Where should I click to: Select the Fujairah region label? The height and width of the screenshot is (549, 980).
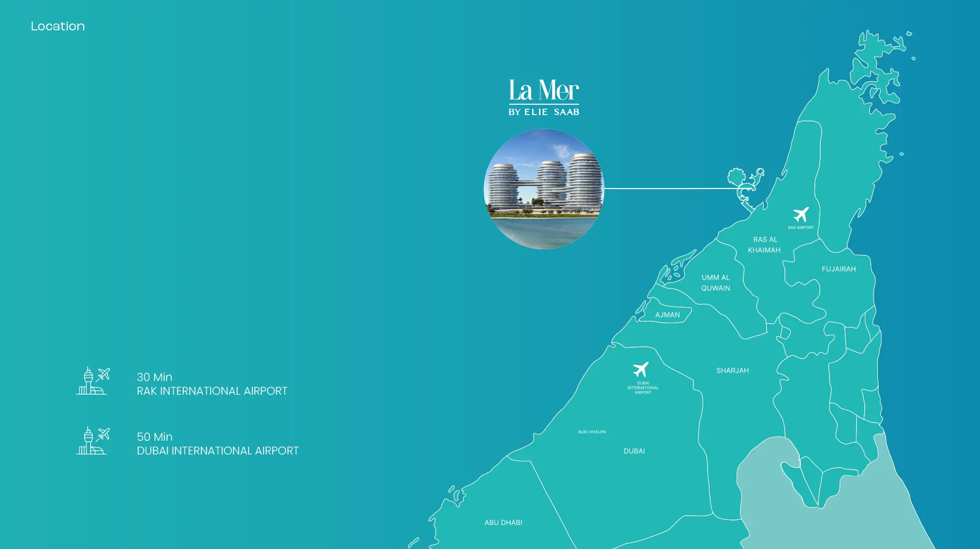pyautogui.click(x=838, y=269)
